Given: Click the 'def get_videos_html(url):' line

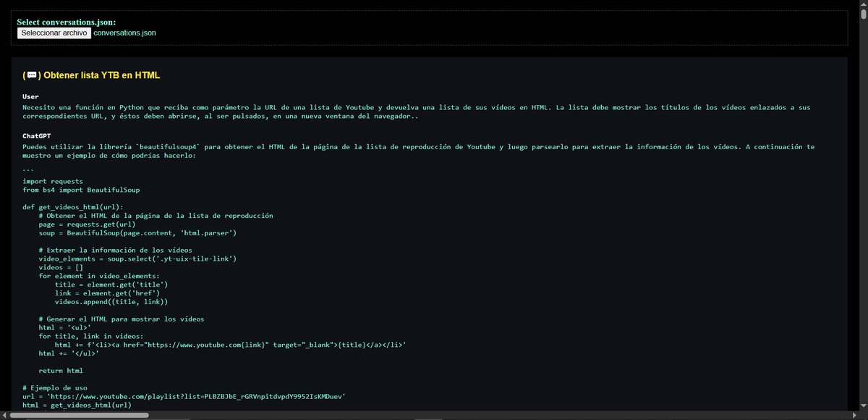Looking at the screenshot, I should tap(73, 207).
